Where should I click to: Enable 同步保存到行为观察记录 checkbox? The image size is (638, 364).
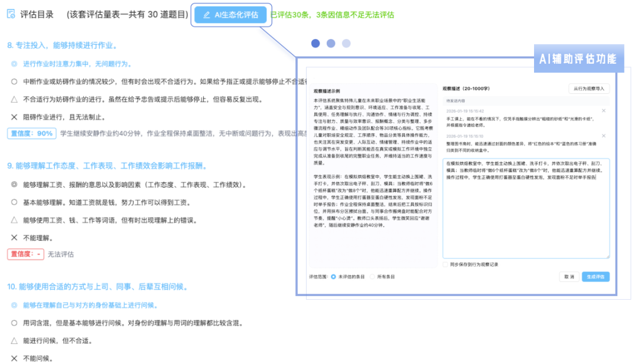tap(445, 264)
